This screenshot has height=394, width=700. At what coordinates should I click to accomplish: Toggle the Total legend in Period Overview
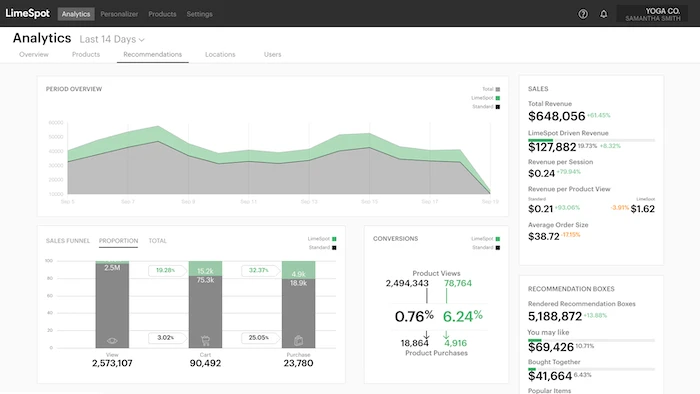(491, 89)
